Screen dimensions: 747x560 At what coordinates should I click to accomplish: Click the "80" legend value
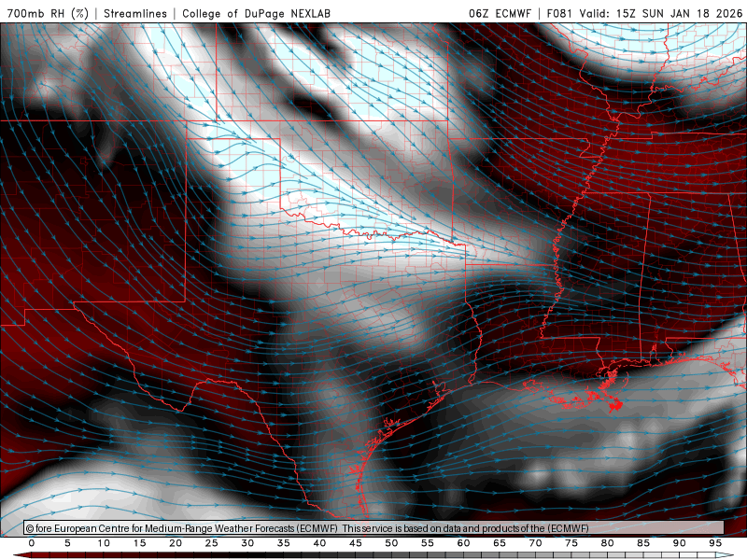(608, 543)
